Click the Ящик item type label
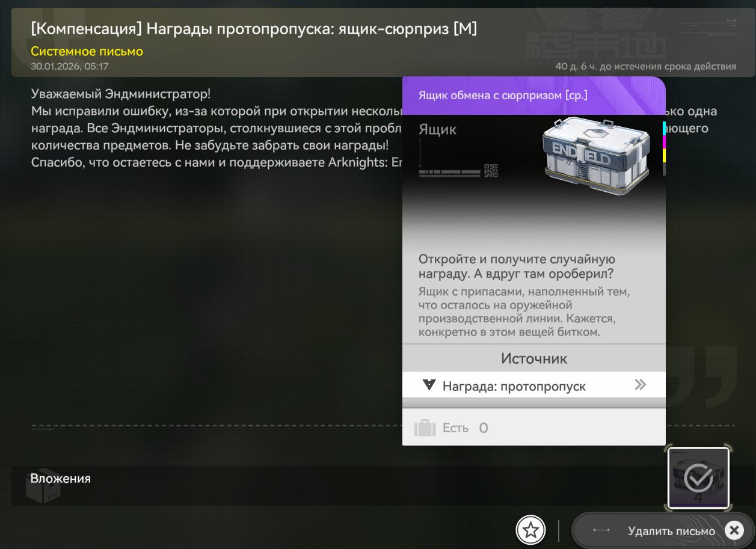 437,129
